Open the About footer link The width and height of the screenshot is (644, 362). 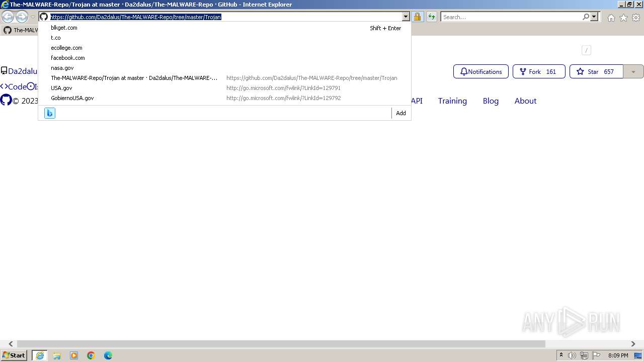525,101
